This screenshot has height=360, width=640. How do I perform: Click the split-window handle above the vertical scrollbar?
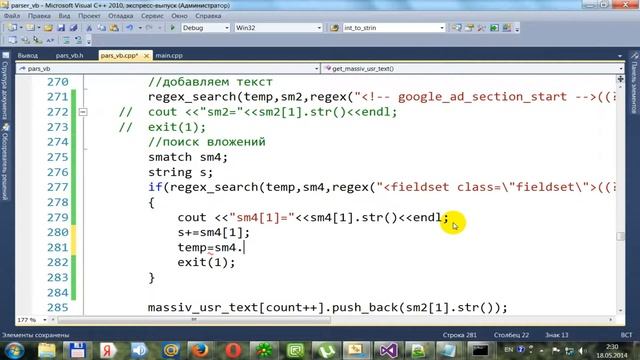point(620,79)
